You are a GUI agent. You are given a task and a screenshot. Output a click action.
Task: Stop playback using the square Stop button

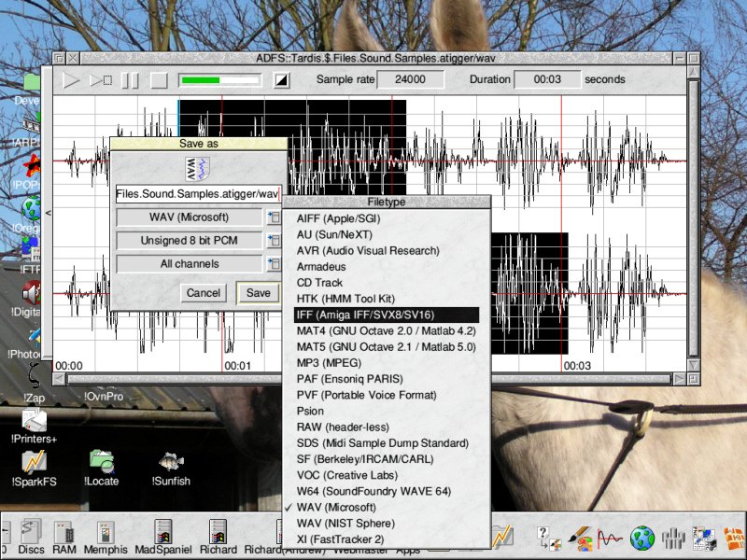pyautogui.click(x=159, y=80)
